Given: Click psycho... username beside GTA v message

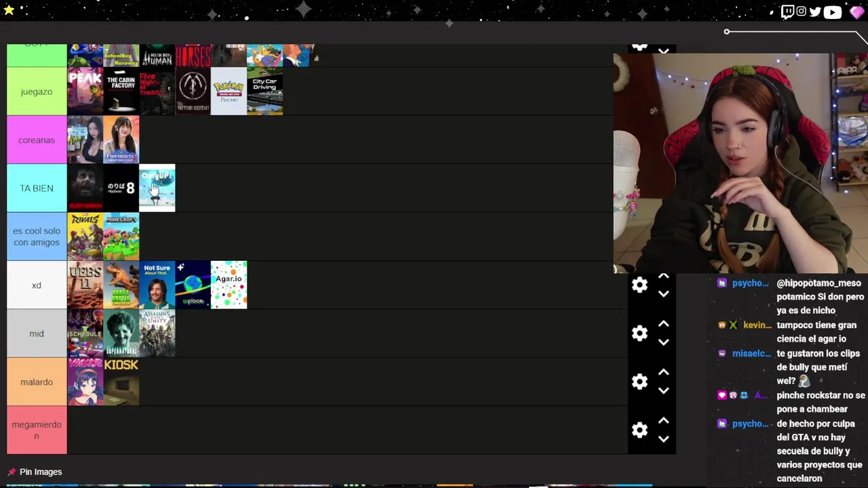Looking at the screenshot, I should click(751, 424).
